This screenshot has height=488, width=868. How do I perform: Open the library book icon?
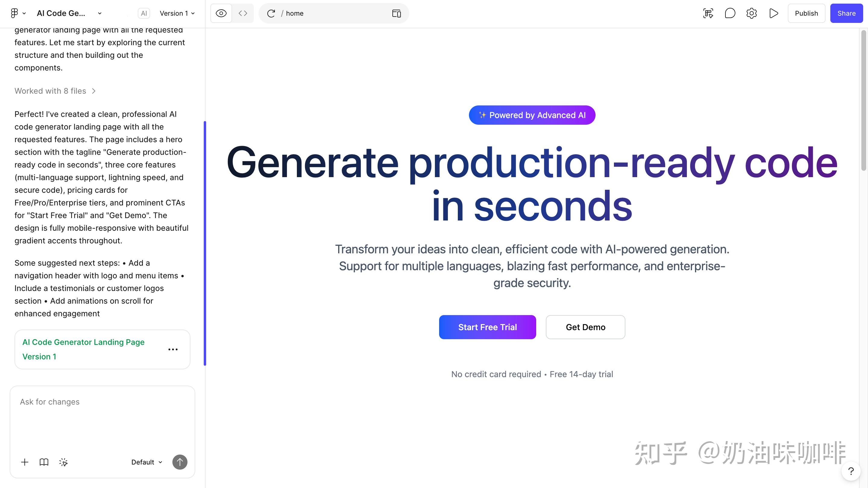point(44,462)
